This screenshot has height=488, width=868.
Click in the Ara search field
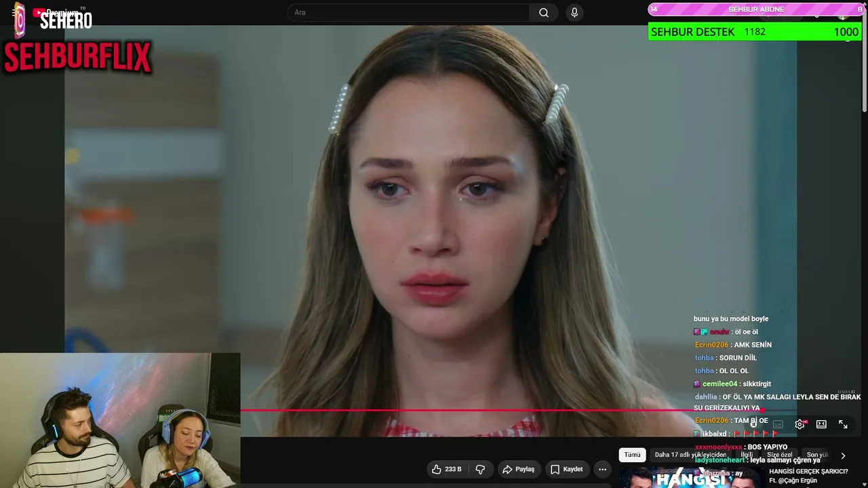coord(409,12)
